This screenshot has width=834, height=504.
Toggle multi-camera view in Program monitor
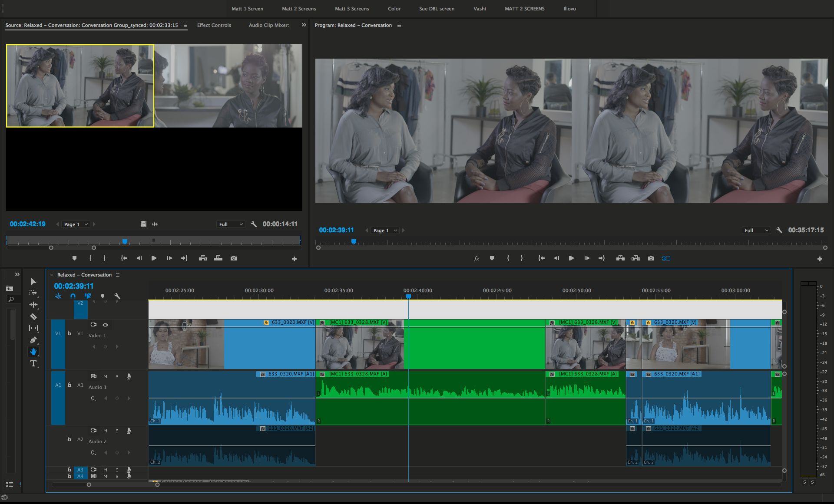(x=666, y=258)
